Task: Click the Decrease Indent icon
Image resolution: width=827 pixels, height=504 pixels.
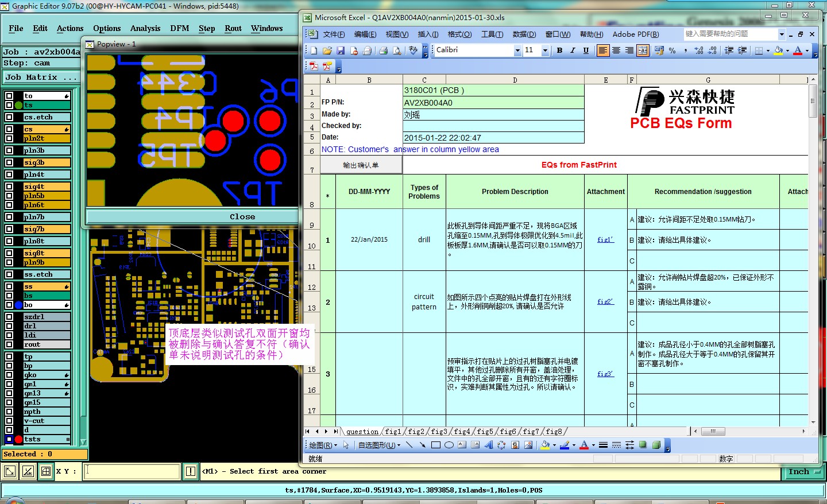Action: [x=729, y=51]
